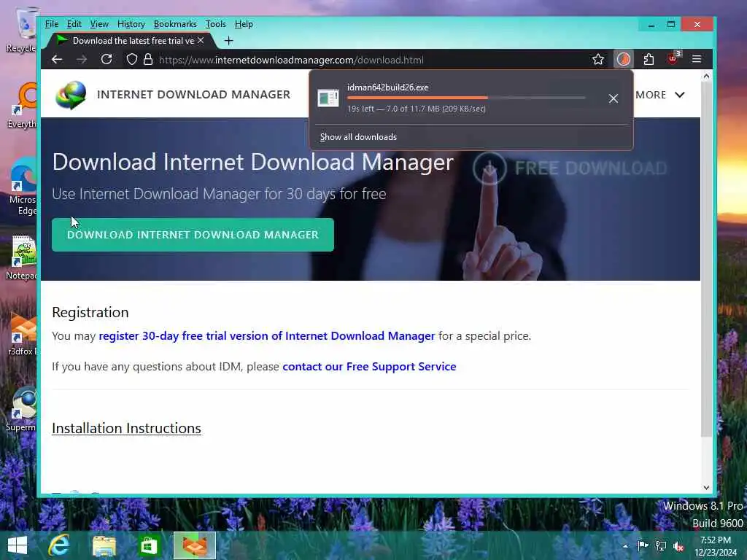747x560 pixels.
Task: Open the Edit menu
Action: click(74, 24)
